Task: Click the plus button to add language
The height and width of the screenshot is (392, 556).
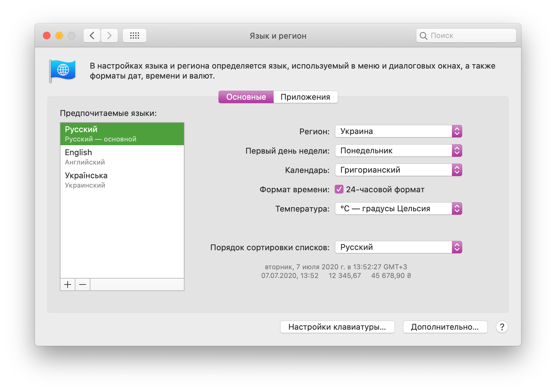Action: 68,284
